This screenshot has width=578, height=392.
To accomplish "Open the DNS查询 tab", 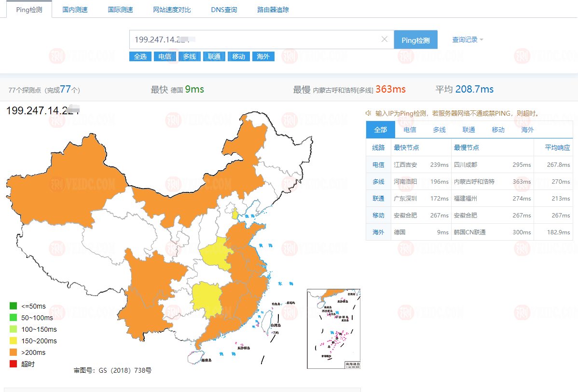I will pyautogui.click(x=224, y=9).
